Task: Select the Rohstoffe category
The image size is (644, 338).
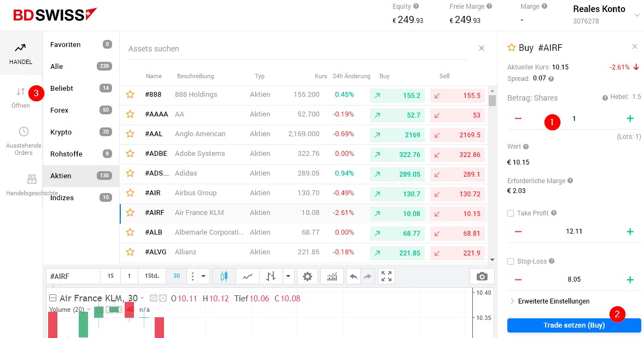Action: [81, 154]
